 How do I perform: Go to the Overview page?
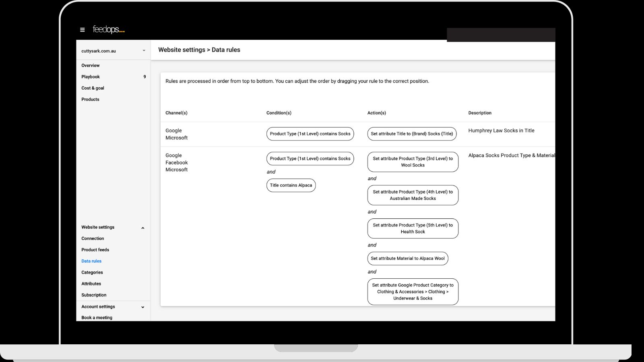click(91, 66)
